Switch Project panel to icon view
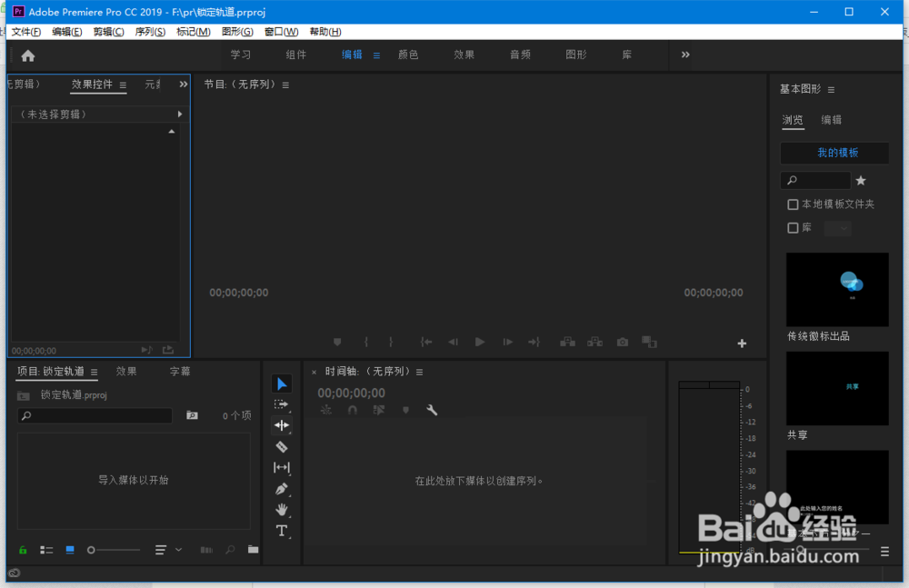 pos(70,550)
